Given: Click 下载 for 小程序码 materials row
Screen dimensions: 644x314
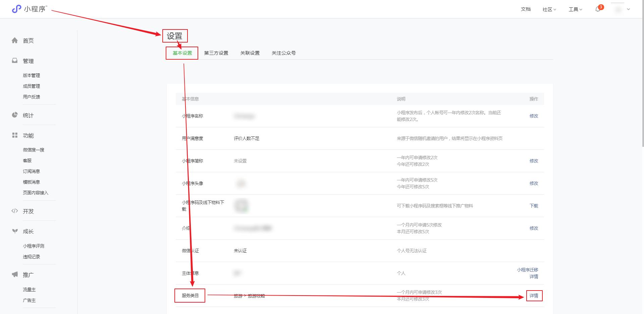Looking at the screenshot, I should point(534,206).
